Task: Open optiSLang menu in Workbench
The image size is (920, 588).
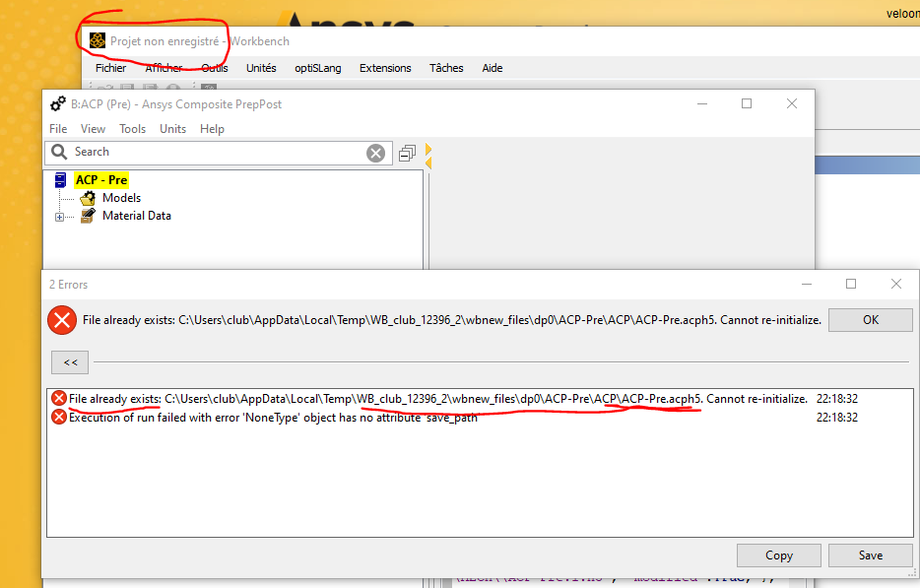Action: point(318,68)
